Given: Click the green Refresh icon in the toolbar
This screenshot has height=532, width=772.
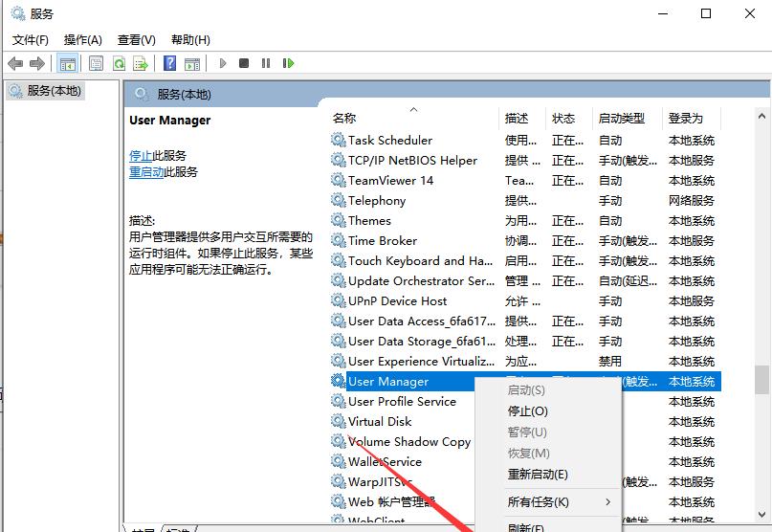Looking at the screenshot, I should [119, 63].
